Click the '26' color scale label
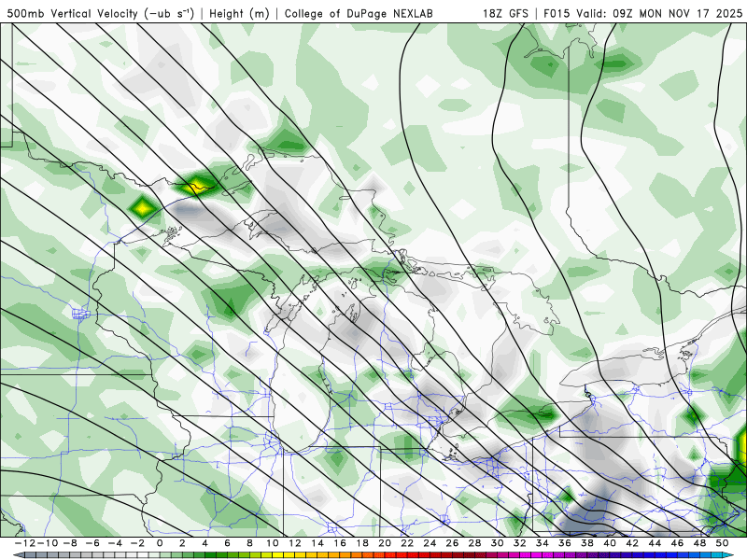 [x=452, y=543]
